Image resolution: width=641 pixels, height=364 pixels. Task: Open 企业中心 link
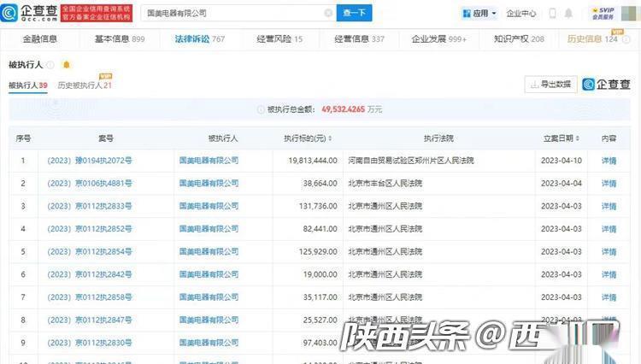520,14
